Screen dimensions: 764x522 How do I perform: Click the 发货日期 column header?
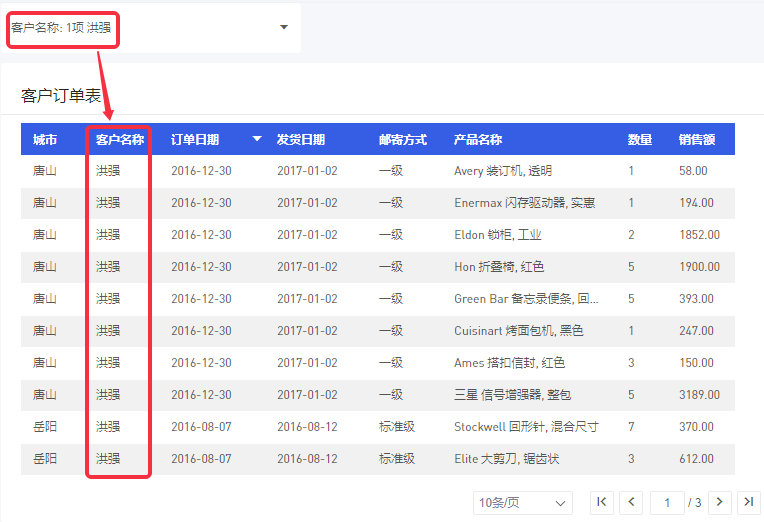(x=300, y=140)
